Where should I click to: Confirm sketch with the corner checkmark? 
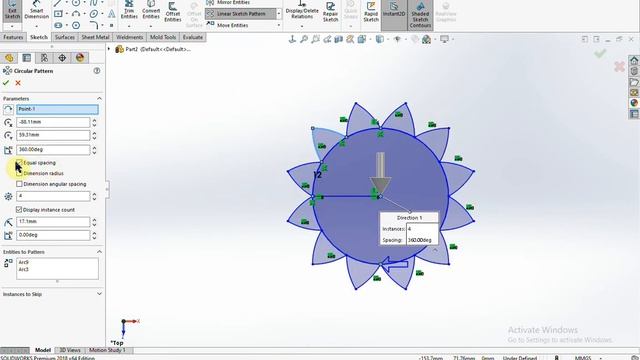(600, 53)
